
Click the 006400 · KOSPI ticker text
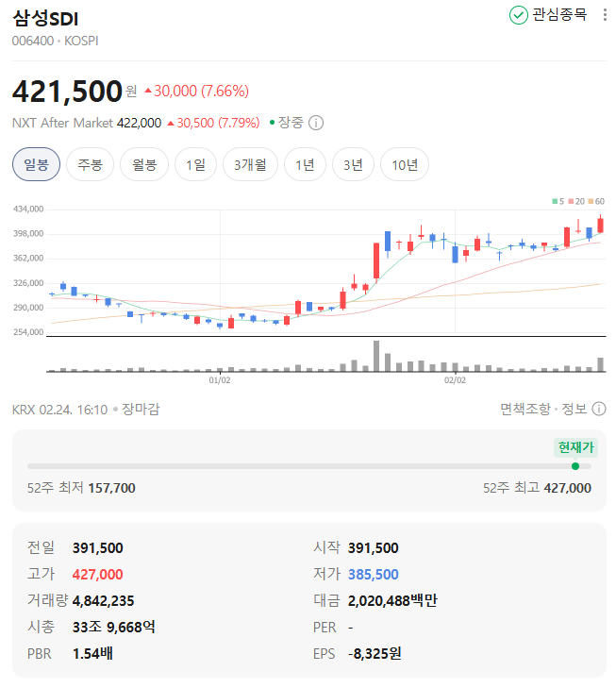point(56,41)
